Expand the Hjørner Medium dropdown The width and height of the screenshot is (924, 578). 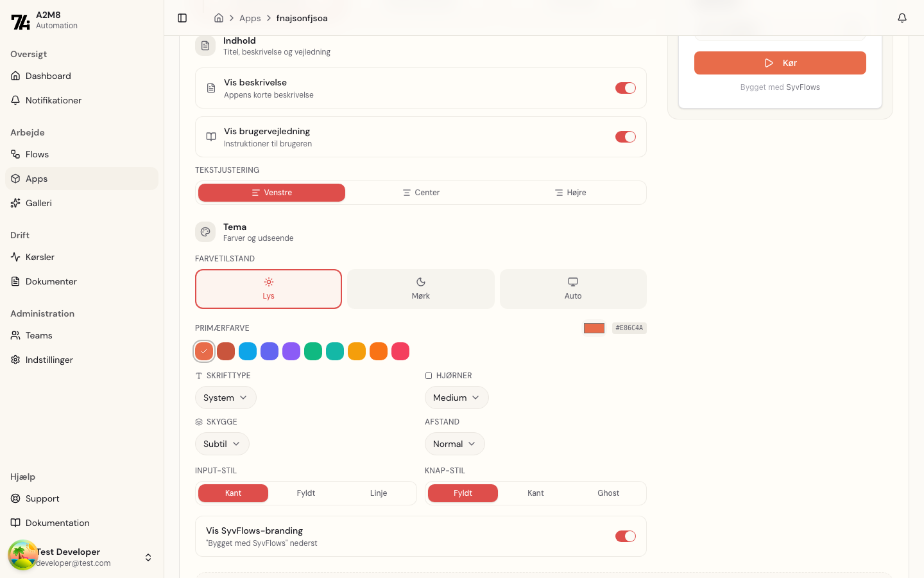(x=456, y=398)
